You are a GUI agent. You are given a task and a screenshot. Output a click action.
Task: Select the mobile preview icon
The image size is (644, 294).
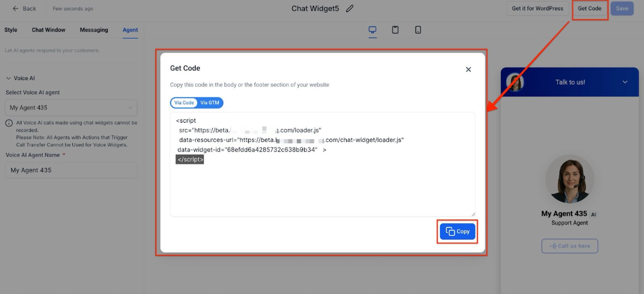point(418,30)
